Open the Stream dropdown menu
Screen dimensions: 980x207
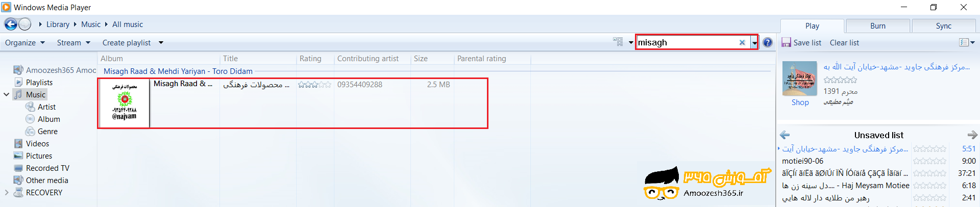pos(73,43)
